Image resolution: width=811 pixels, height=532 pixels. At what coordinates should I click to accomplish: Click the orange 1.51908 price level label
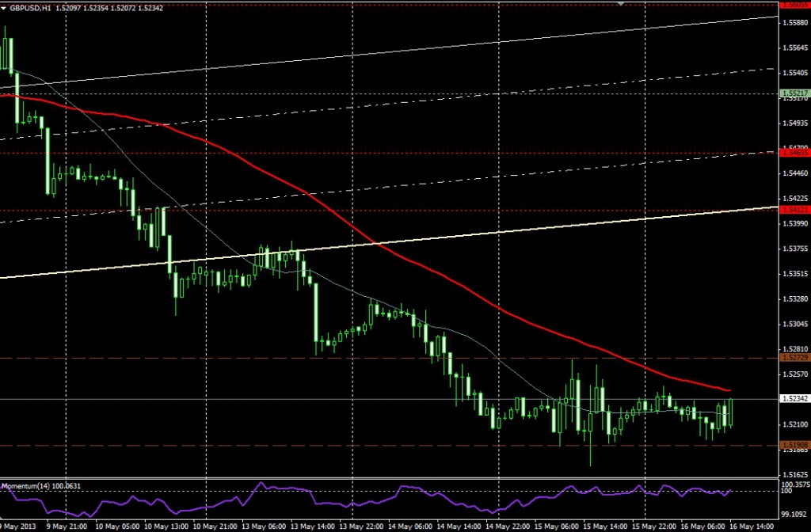[794, 445]
